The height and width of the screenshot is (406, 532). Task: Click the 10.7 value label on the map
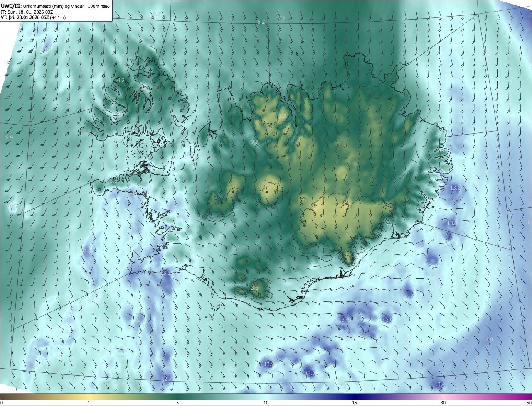(13, 206)
